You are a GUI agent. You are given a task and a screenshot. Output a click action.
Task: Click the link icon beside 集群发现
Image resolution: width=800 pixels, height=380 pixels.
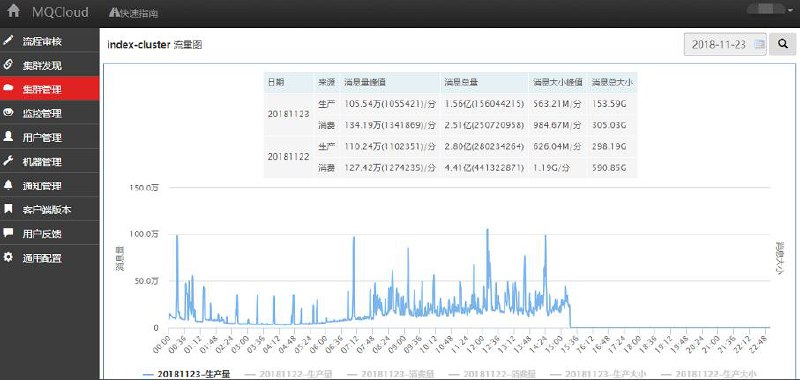click(8, 65)
